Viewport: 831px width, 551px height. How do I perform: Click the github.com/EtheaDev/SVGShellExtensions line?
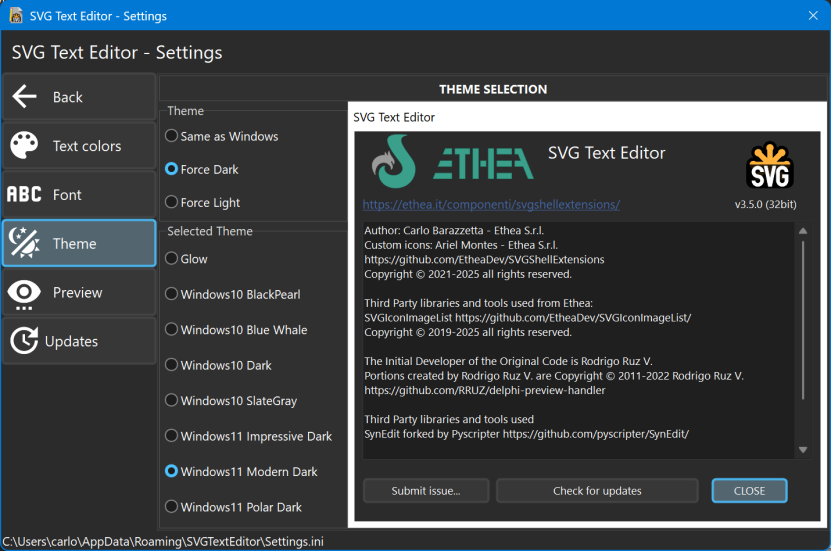484,260
